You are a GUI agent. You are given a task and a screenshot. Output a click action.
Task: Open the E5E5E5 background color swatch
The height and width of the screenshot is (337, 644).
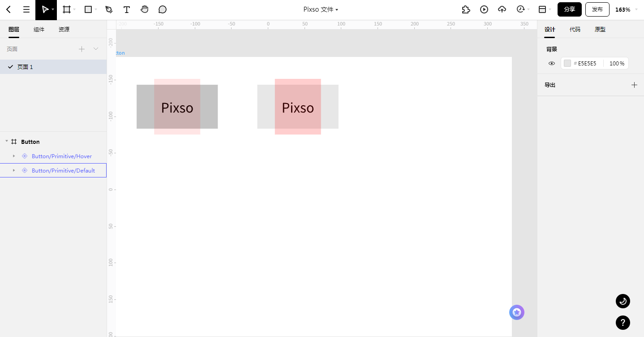(x=567, y=64)
